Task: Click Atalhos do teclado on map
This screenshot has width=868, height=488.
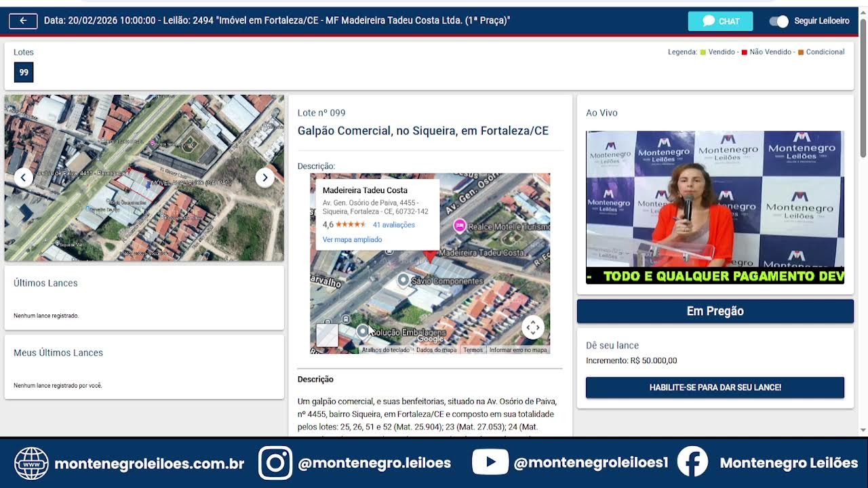Action: [385, 350]
